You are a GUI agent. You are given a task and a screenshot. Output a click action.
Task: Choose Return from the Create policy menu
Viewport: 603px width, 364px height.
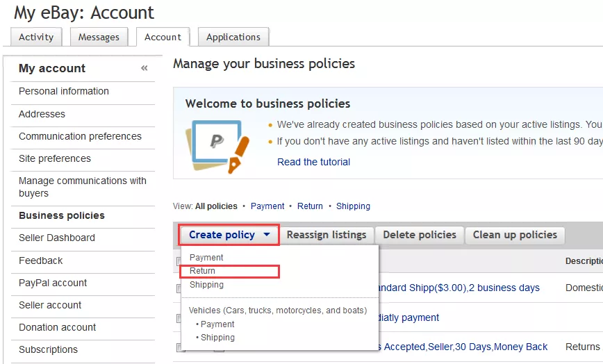203,271
